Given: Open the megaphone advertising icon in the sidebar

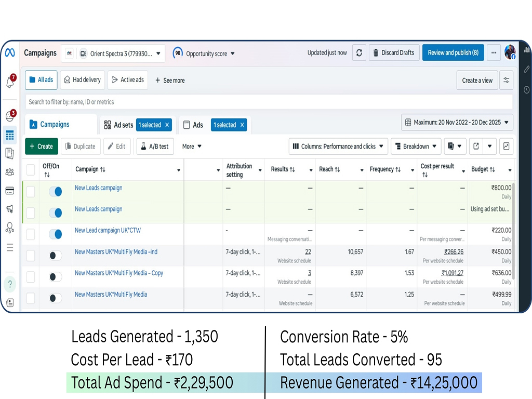Looking at the screenshot, I should (10, 209).
